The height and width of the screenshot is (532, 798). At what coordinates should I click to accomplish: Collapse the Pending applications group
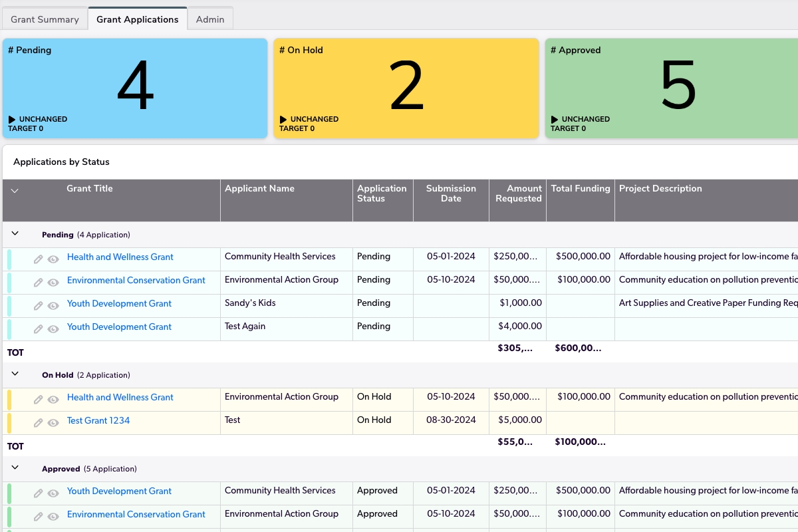pyautogui.click(x=15, y=234)
